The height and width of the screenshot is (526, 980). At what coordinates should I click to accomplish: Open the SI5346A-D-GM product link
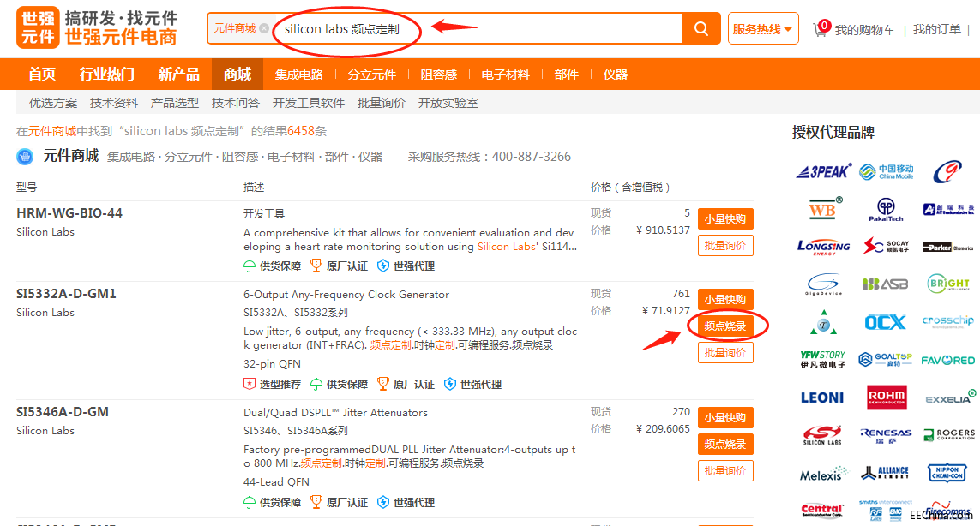(63, 412)
